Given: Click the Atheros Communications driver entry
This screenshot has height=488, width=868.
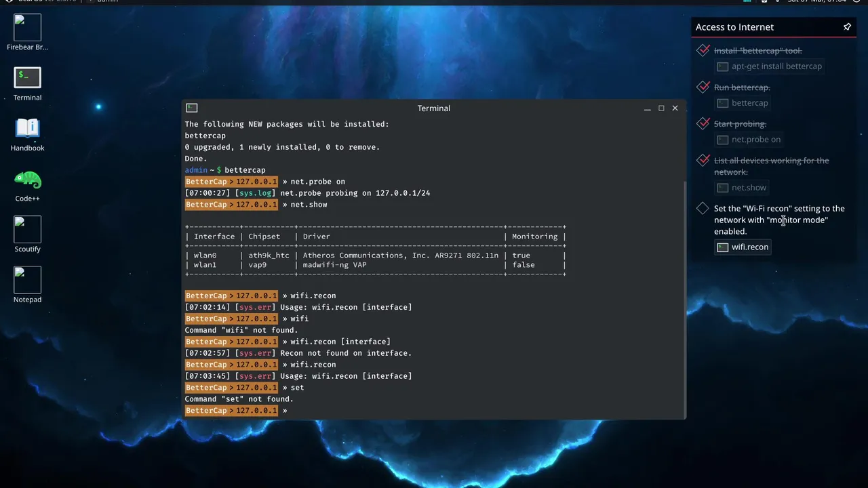Looking at the screenshot, I should 401,256.
